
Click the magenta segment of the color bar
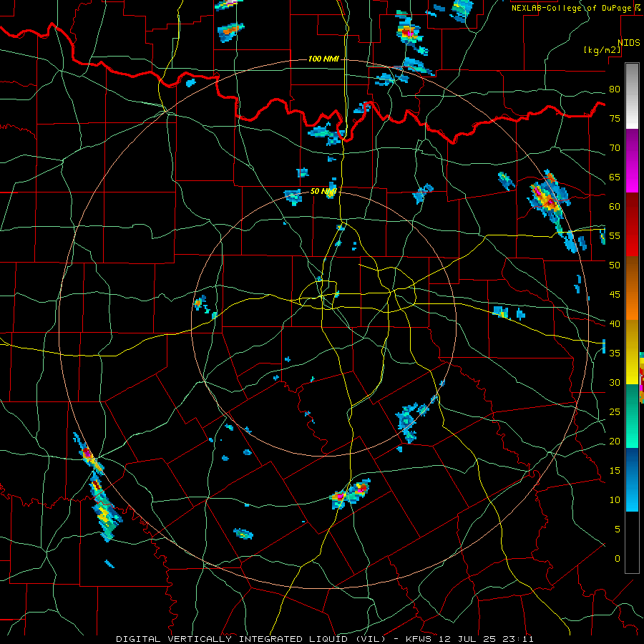632,160
